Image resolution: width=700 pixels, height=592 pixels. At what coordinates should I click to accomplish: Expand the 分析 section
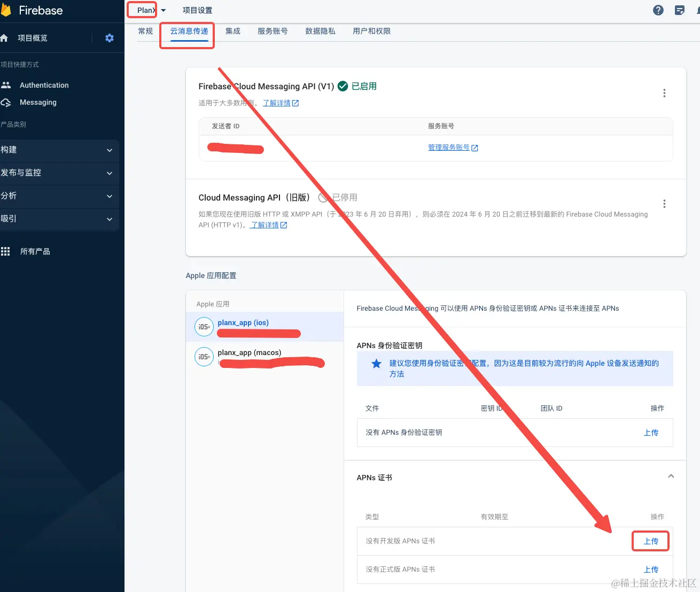pos(59,196)
